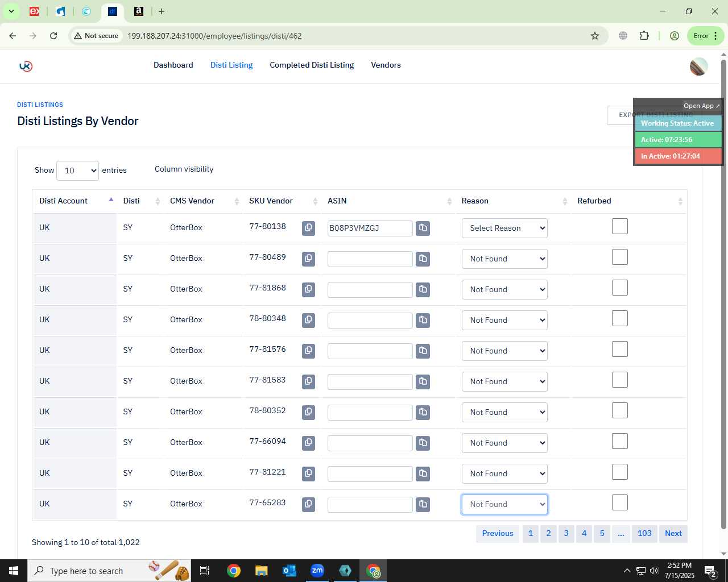The image size is (728, 582).
Task: Sort table by ASIN column header
Action: 389,201
